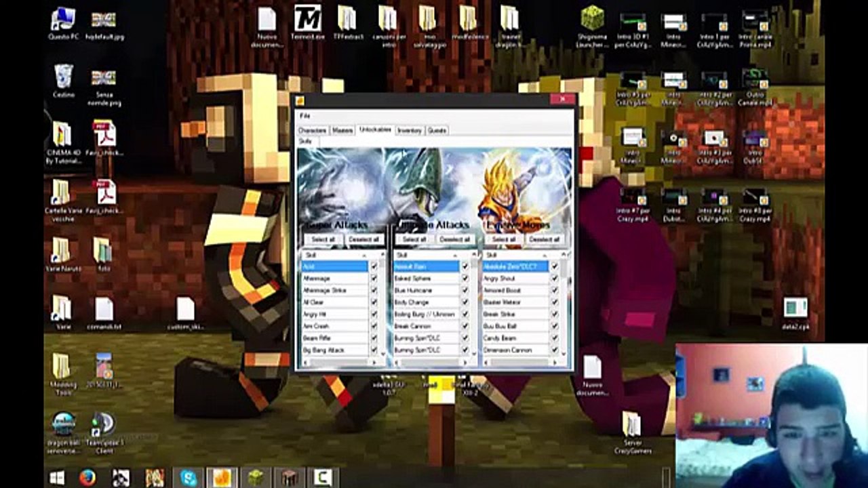Screen dimensions: 868x488
Task: Click Select all under Super Attacks
Action: point(323,239)
